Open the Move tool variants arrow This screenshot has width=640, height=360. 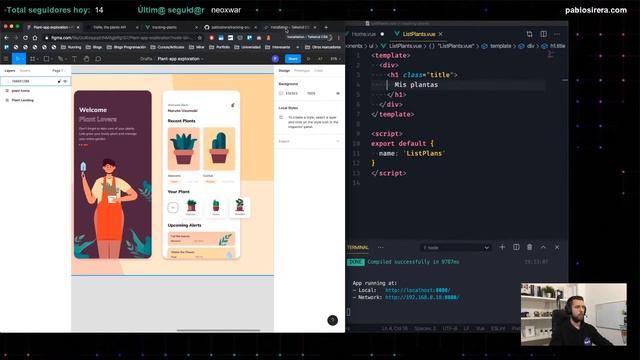(x=23, y=59)
